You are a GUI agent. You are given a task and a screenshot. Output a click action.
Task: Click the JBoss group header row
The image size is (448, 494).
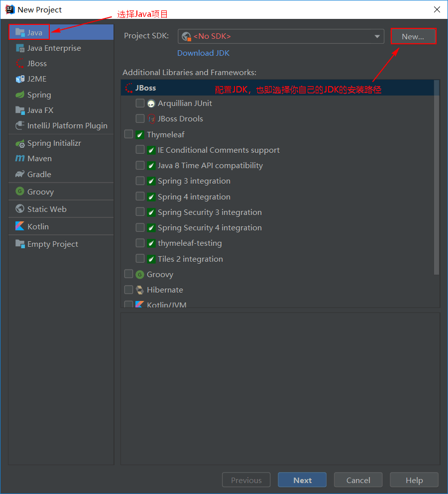pyautogui.click(x=277, y=88)
